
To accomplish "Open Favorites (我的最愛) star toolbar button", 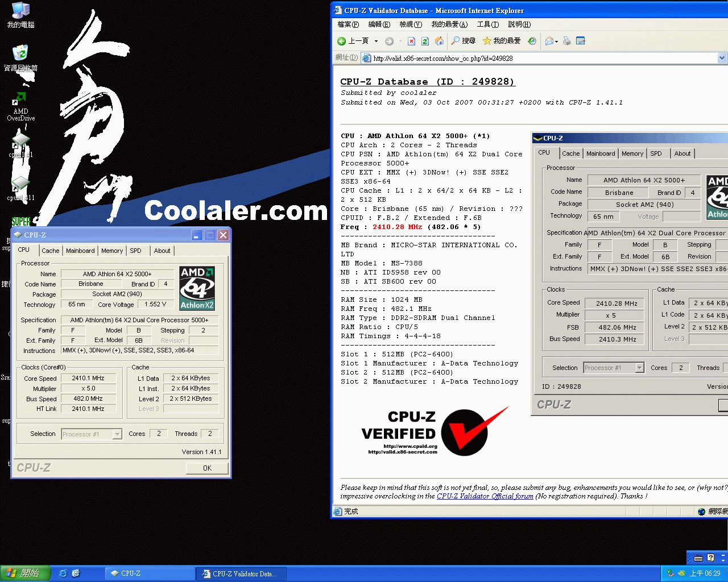I will [x=502, y=41].
